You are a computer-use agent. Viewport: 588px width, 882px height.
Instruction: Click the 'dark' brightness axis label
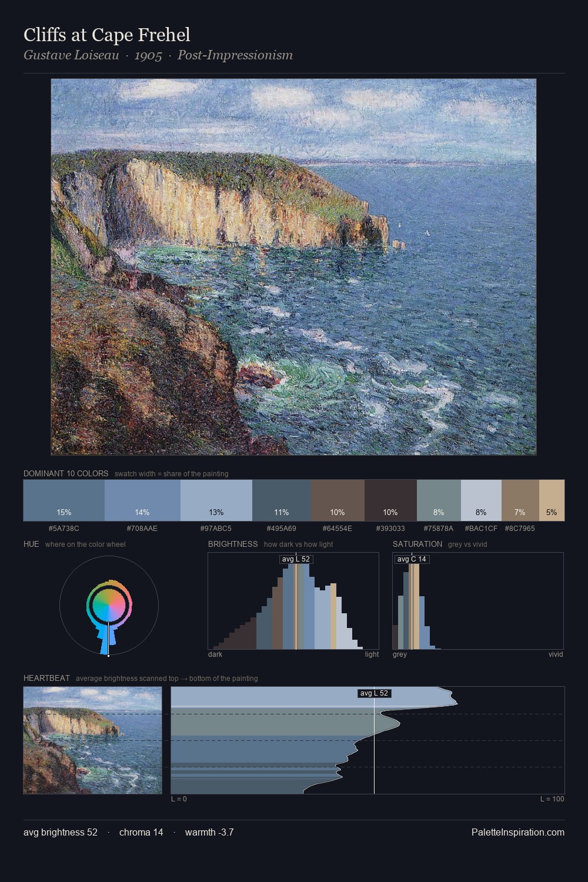215,654
